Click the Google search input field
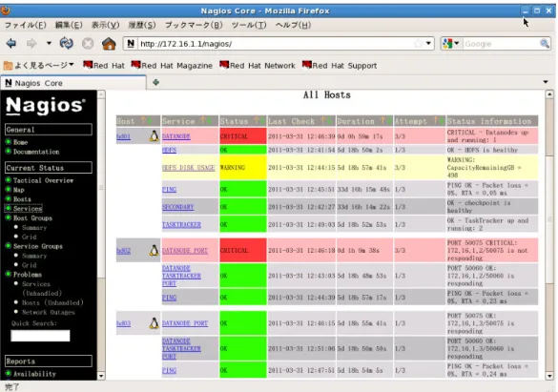 pyautogui.click(x=501, y=44)
